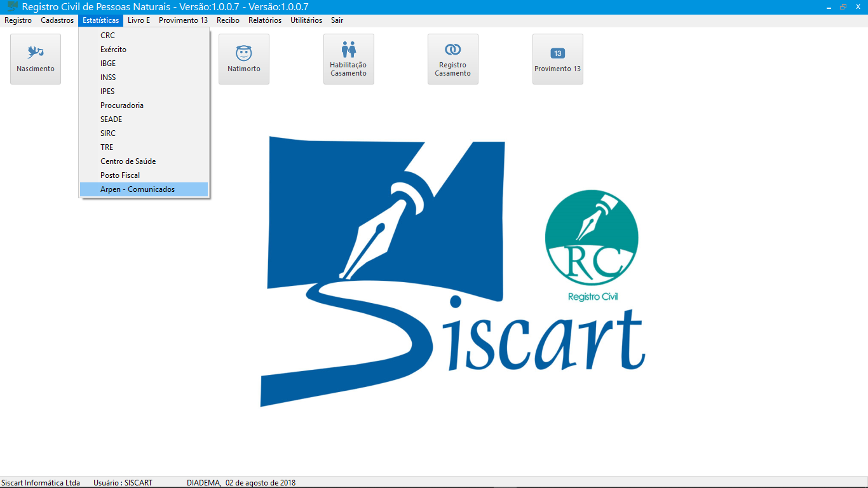
Task: Collapse the Estatísticas menu
Action: tap(101, 20)
